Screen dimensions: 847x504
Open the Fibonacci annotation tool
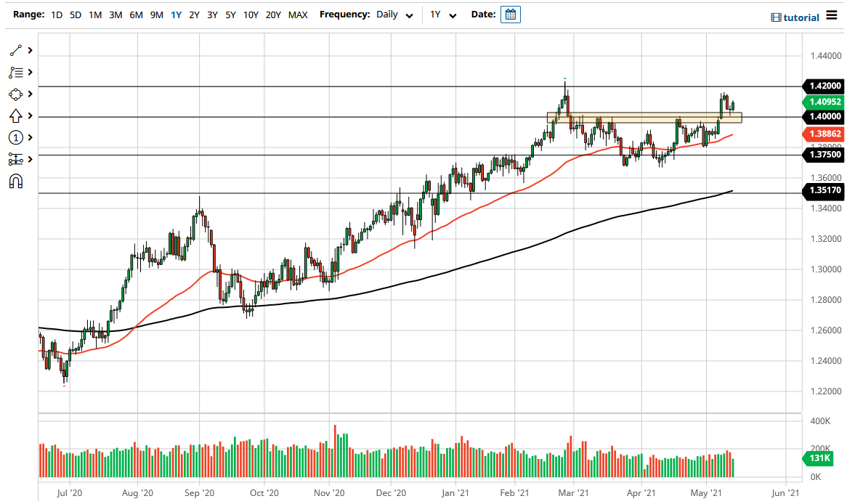16,72
